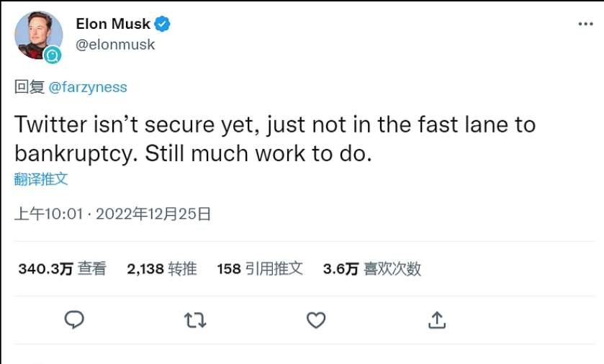Open the 158 引用推文 quote tweets
604x364 pixels.
(x=260, y=269)
